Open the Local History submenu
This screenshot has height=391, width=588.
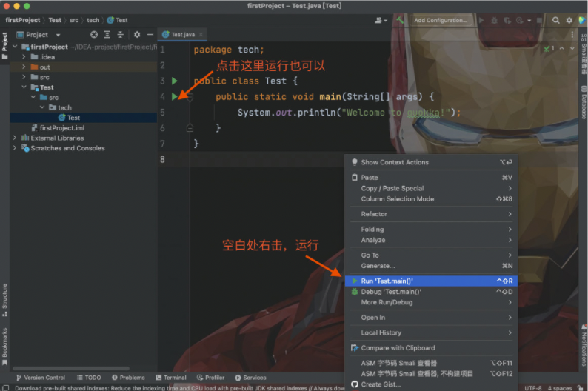431,332
